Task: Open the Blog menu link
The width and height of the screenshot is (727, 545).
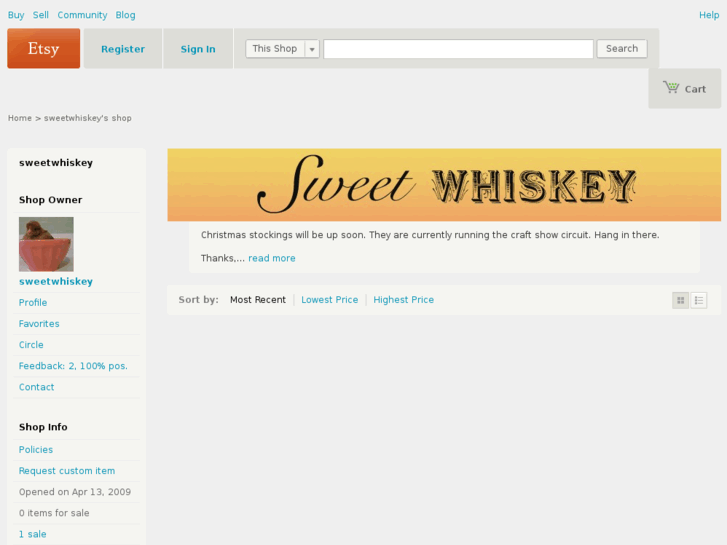Action: click(x=125, y=15)
